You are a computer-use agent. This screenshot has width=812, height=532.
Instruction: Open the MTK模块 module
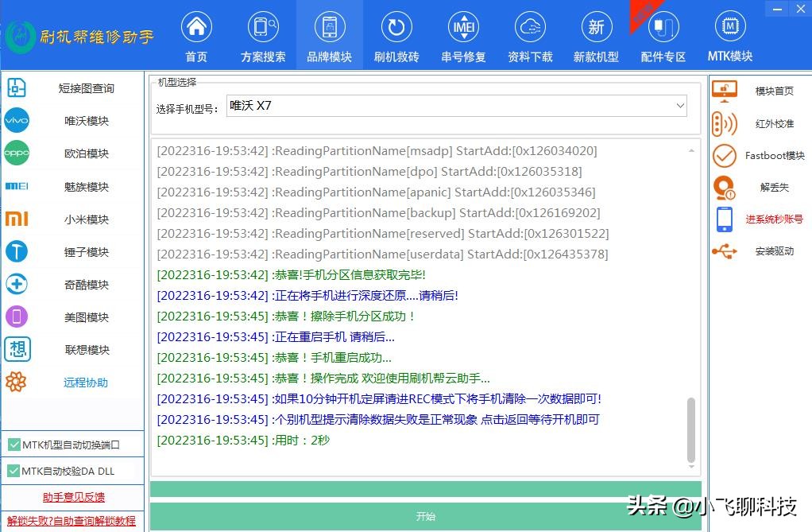point(729,34)
